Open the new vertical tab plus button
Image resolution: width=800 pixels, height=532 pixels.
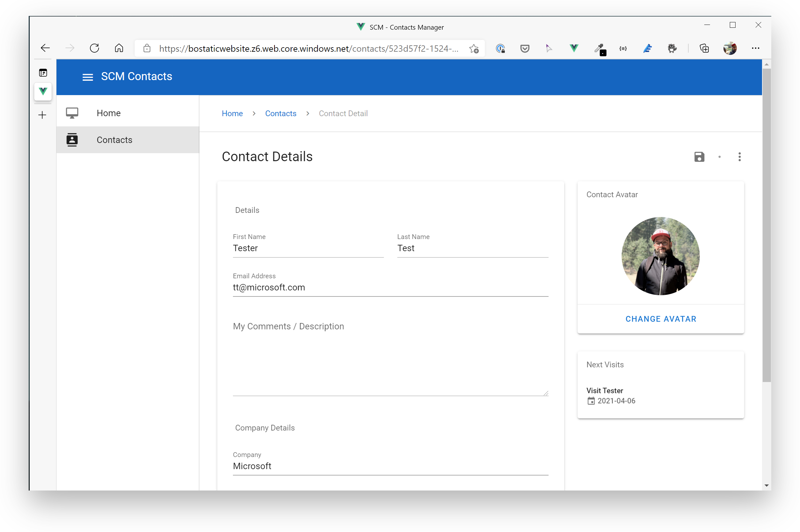(x=42, y=115)
